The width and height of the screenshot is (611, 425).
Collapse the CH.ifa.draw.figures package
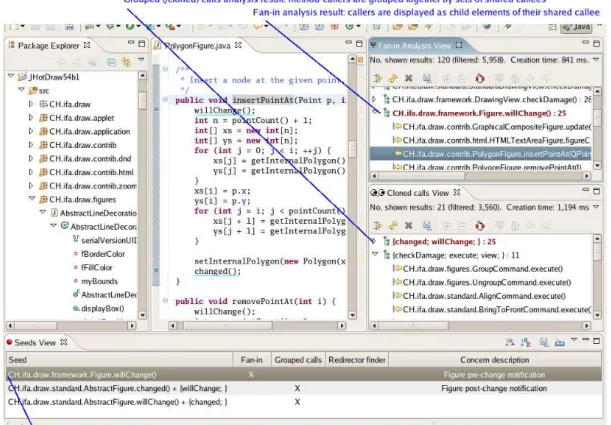pos(32,199)
